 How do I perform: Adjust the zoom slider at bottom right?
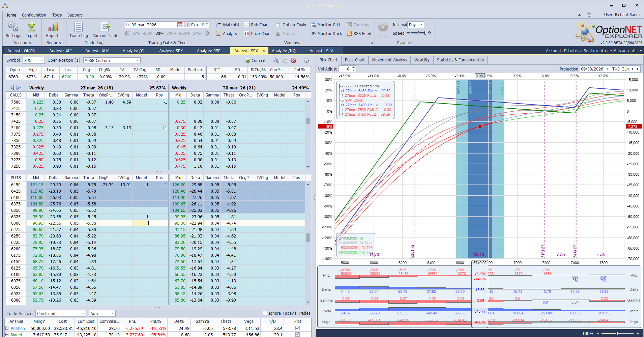[617, 333]
